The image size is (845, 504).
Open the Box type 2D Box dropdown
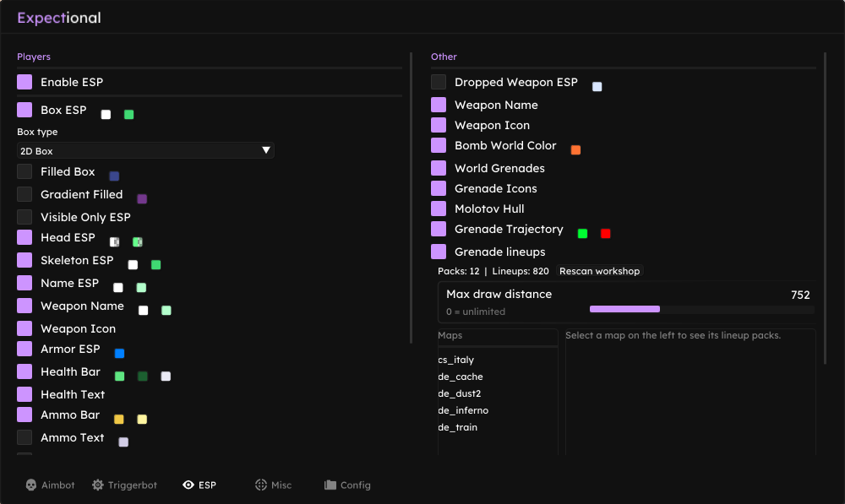pos(145,151)
